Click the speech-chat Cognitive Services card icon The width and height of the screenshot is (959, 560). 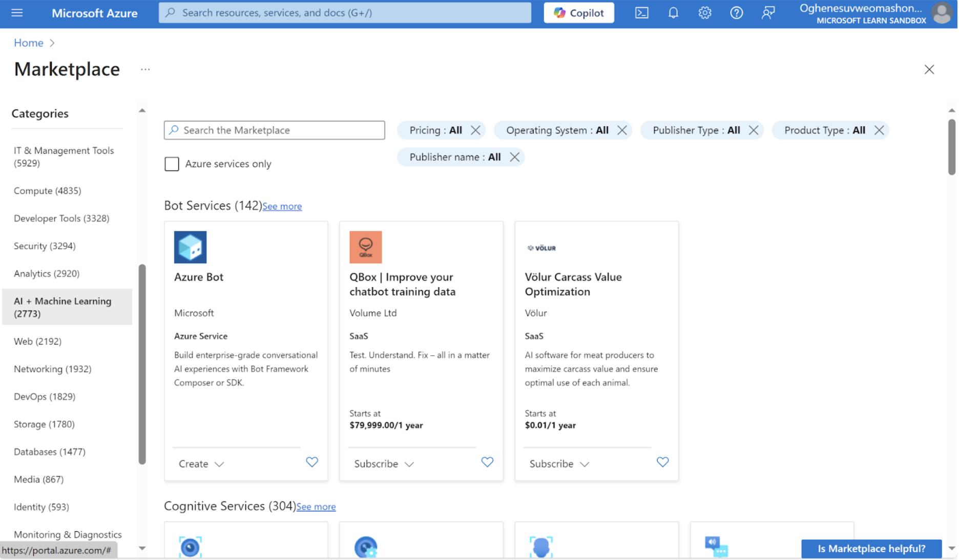717,547
